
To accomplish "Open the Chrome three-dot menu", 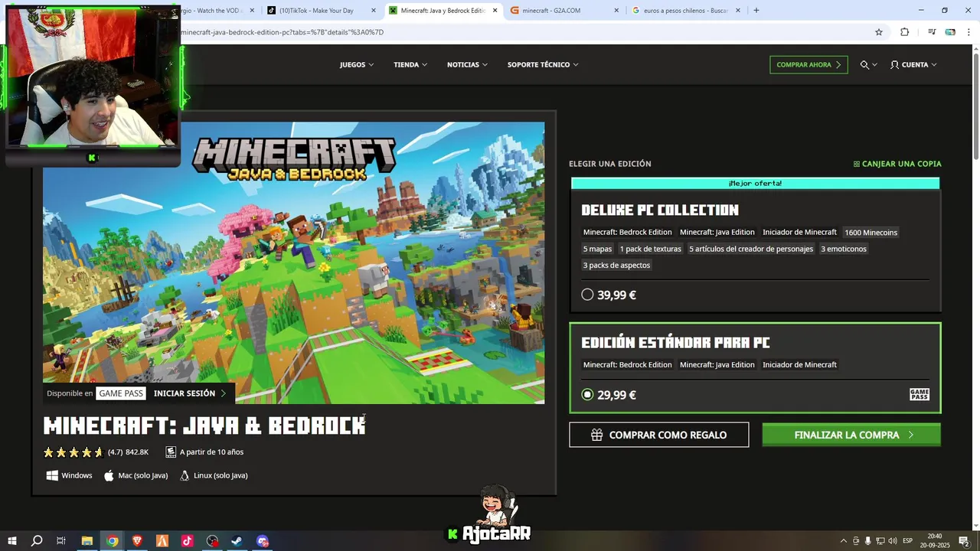I will coord(969,32).
